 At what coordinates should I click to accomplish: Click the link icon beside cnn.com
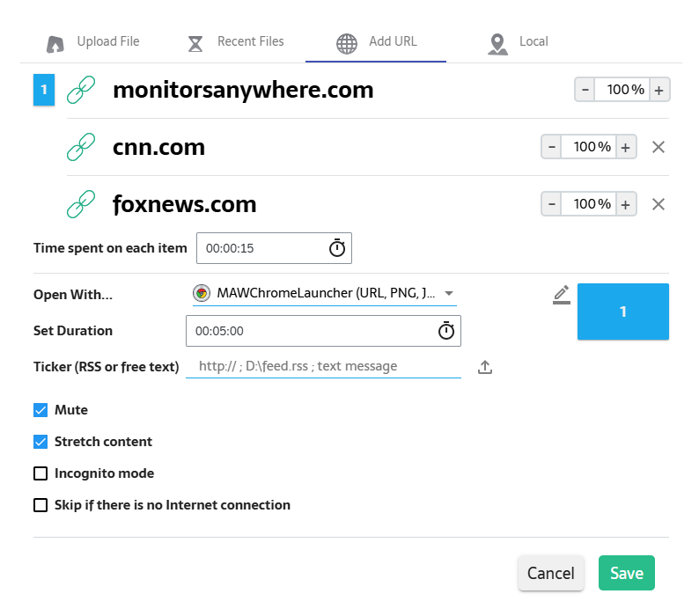click(81, 147)
